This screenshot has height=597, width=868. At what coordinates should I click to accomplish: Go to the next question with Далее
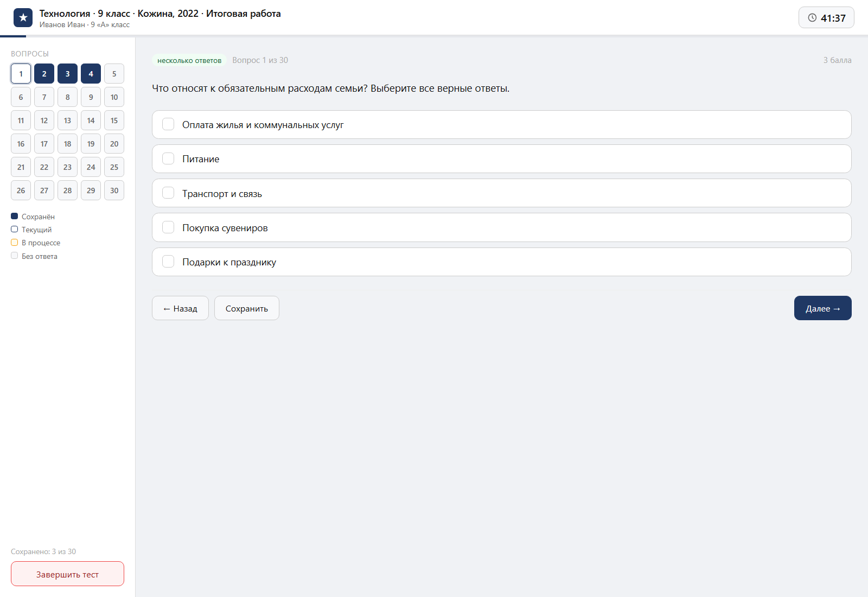822,308
